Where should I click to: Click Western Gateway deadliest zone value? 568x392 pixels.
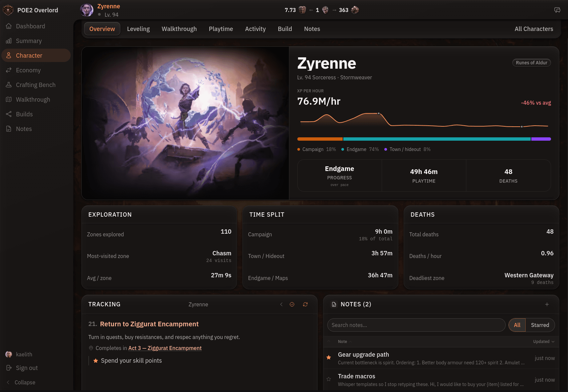[x=529, y=275]
